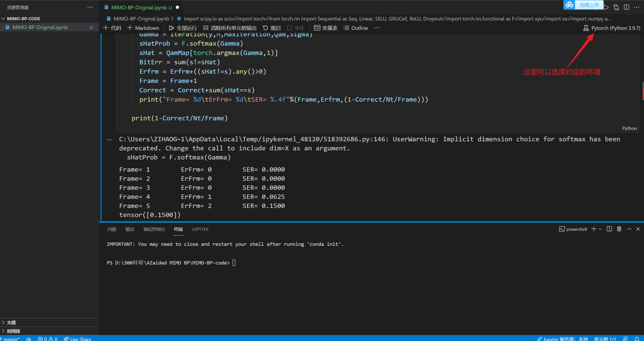The image size is (644, 341).
Task: Enable the 重启 restart option
Action: tap(271, 28)
